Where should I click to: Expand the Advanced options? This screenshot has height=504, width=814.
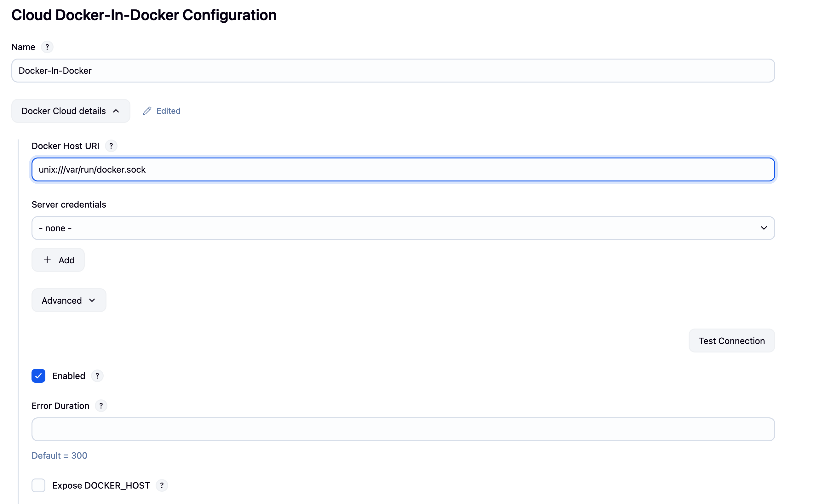click(x=69, y=300)
